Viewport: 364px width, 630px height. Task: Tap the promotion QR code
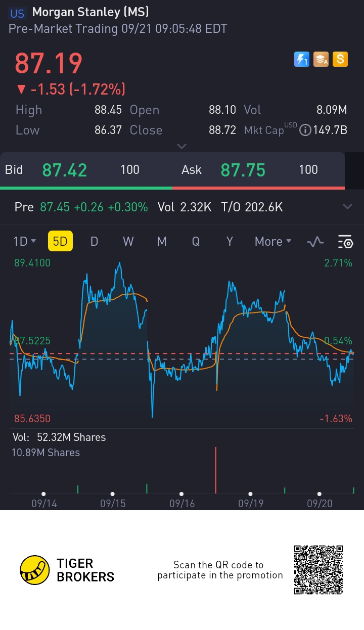[x=318, y=570]
